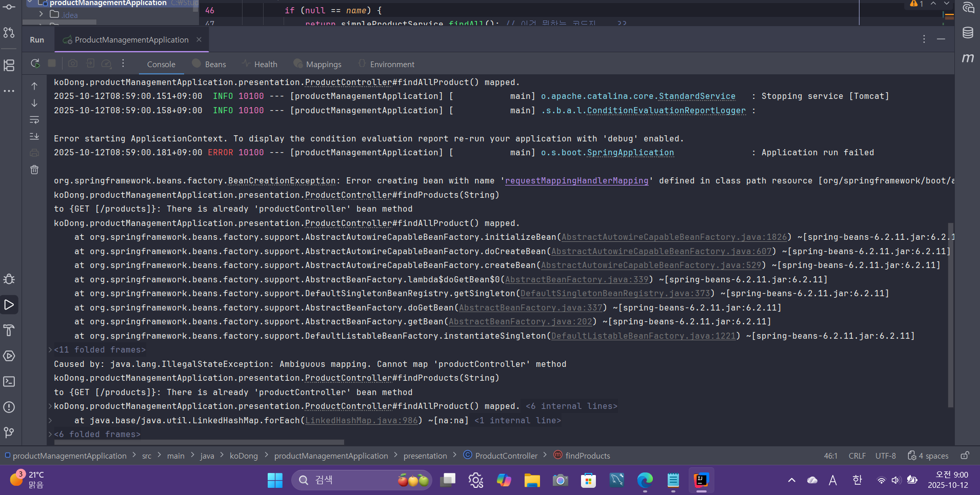Image resolution: width=980 pixels, height=495 pixels.
Task: Click the Stop process button
Action: click(52, 64)
